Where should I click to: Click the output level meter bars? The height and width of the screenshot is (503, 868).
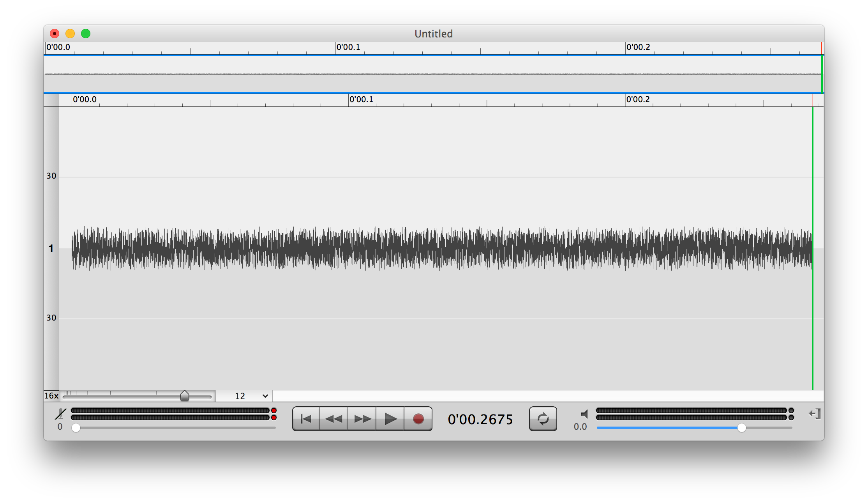coord(692,414)
